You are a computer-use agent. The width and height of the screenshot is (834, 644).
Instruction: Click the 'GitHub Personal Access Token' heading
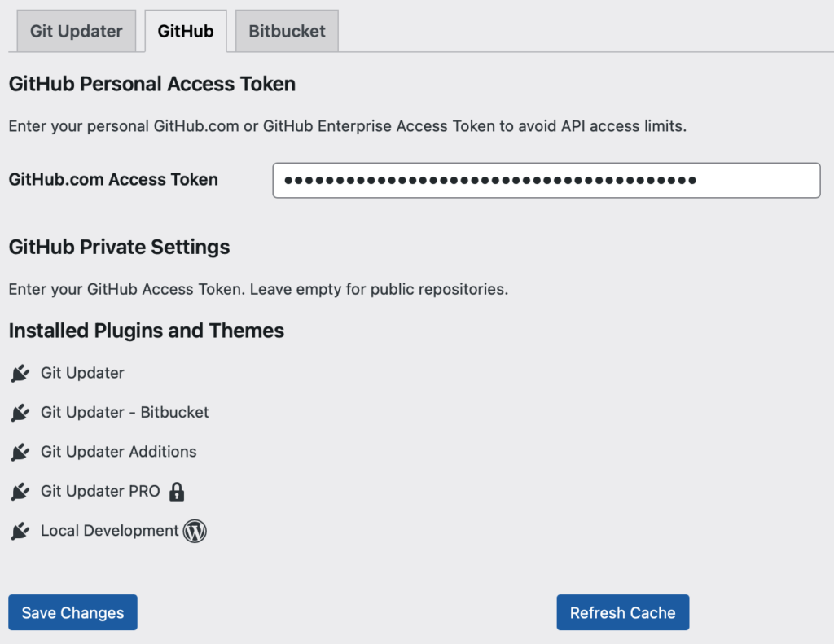152,84
